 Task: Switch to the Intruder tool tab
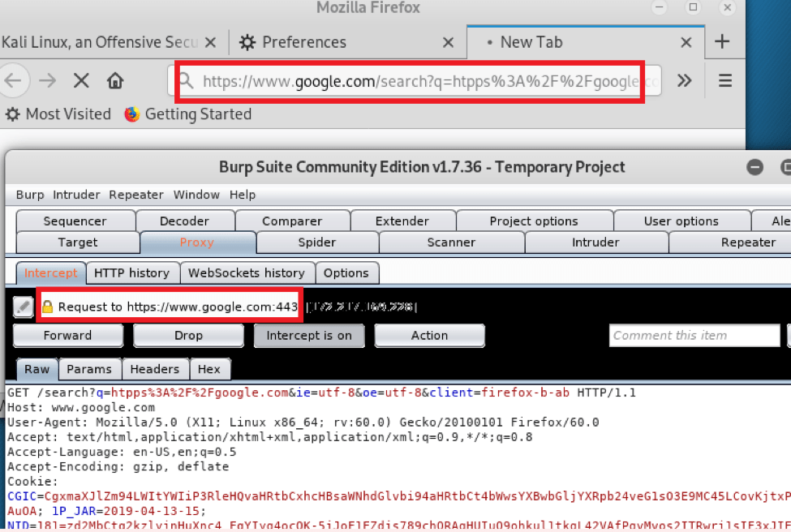[x=595, y=242]
